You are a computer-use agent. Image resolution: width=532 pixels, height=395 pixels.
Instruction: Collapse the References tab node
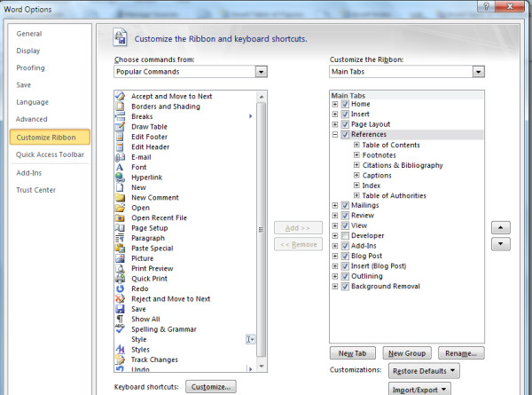335,135
